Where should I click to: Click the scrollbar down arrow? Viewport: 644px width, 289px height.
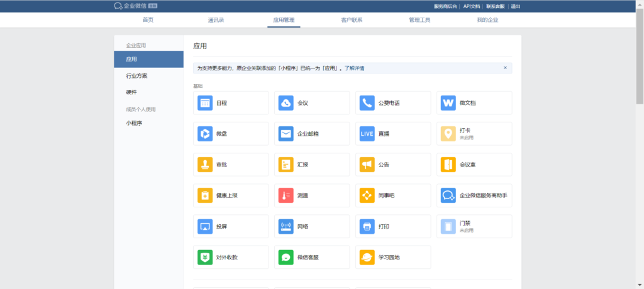(640, 285)
